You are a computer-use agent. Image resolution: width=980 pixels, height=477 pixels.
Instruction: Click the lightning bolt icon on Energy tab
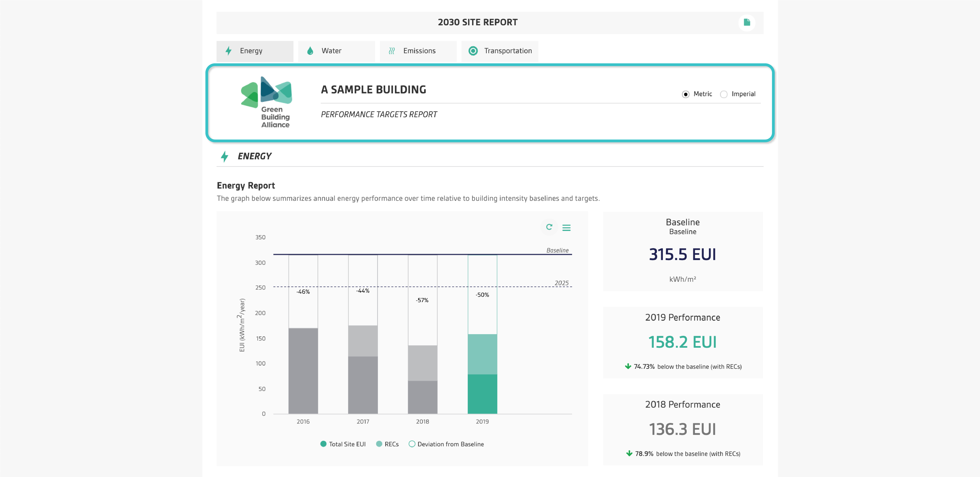click(229, 51)
